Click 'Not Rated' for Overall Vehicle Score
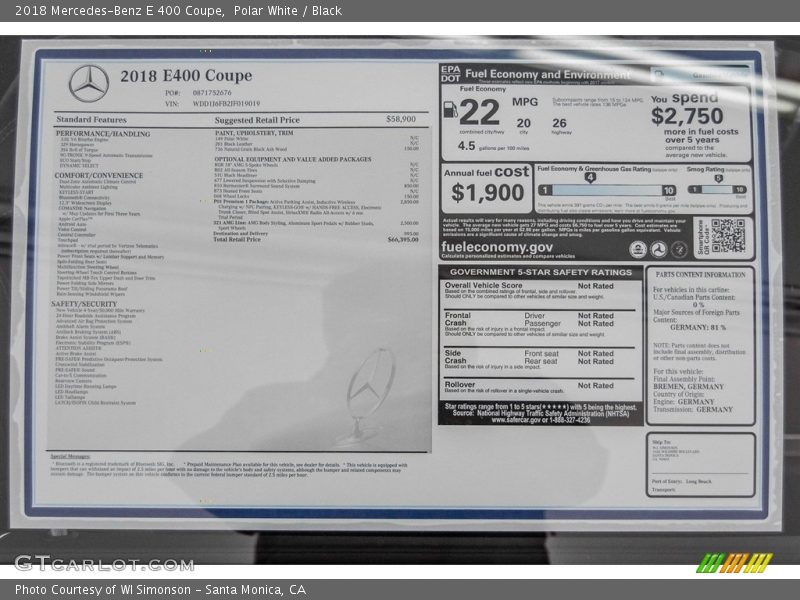 (595, 286)
